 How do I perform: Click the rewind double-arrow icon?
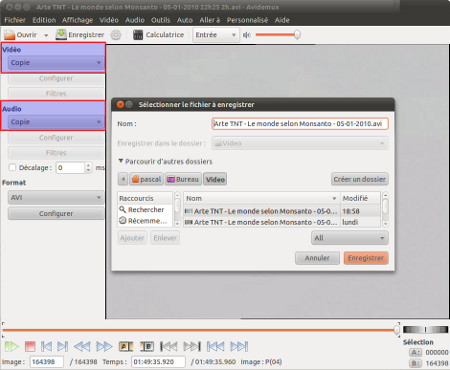(82, 347)
